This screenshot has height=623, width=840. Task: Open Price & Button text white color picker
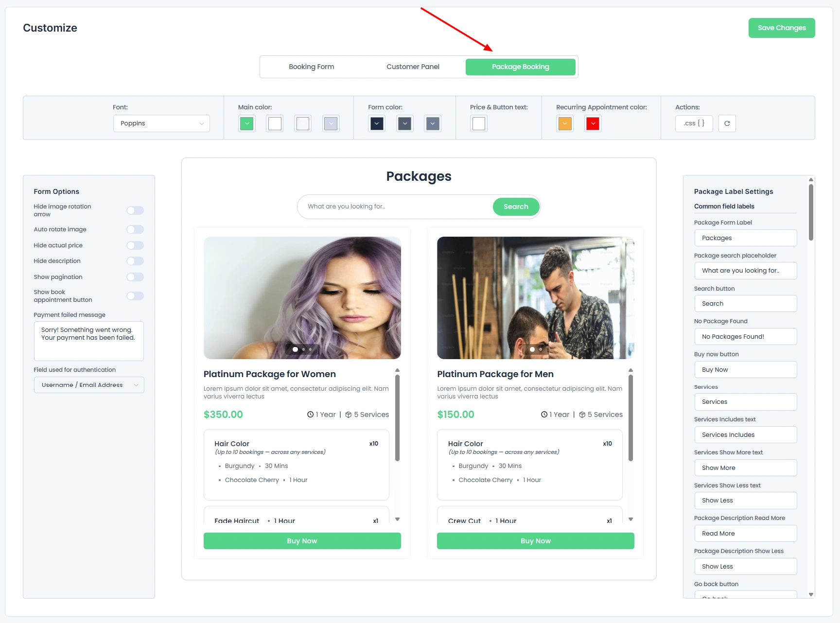click(479, 123)
